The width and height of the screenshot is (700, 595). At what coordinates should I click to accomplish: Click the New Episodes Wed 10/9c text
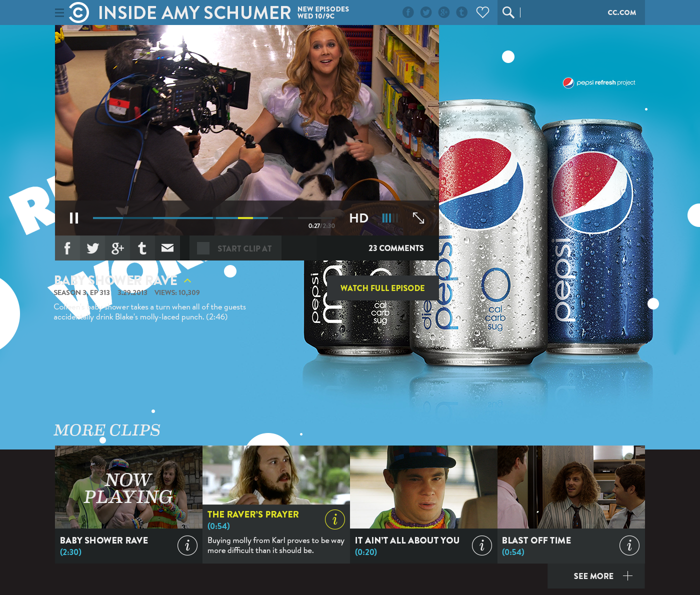click(323, 12)
